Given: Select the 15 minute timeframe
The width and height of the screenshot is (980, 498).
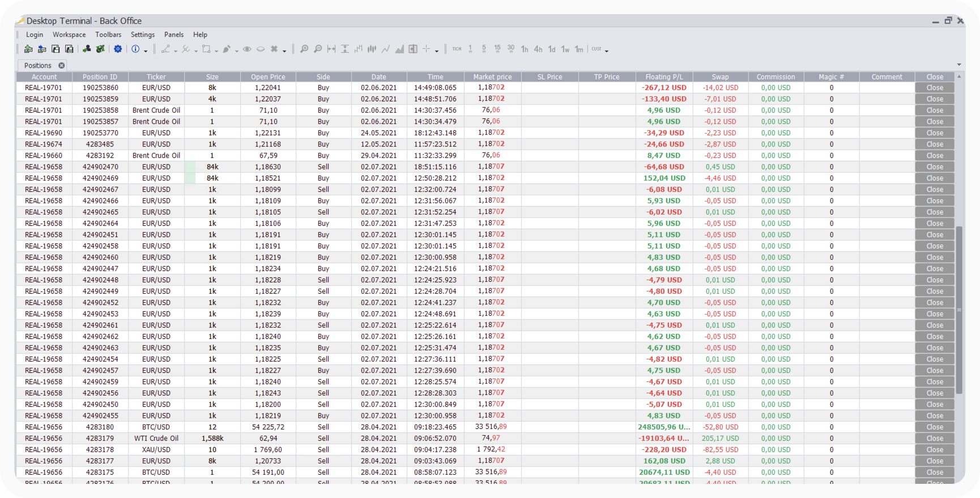Looking at the screenshot, I should coord(497,49).
